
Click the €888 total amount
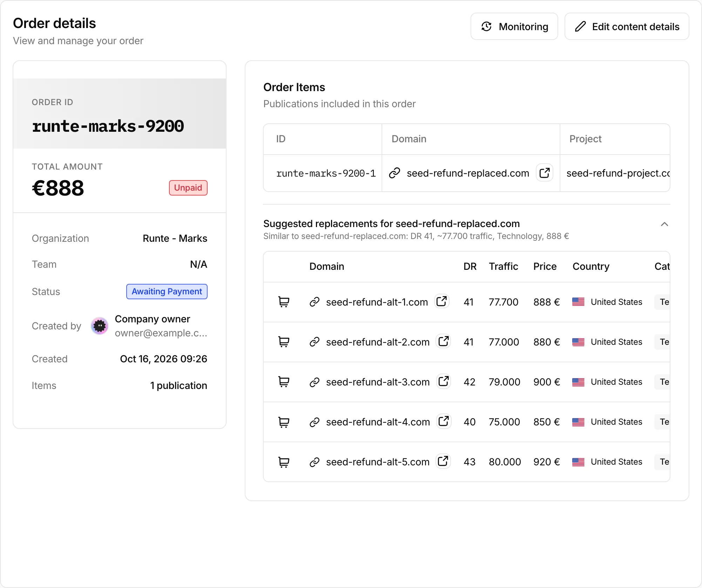pyautogui.click(x=58, y=188)
